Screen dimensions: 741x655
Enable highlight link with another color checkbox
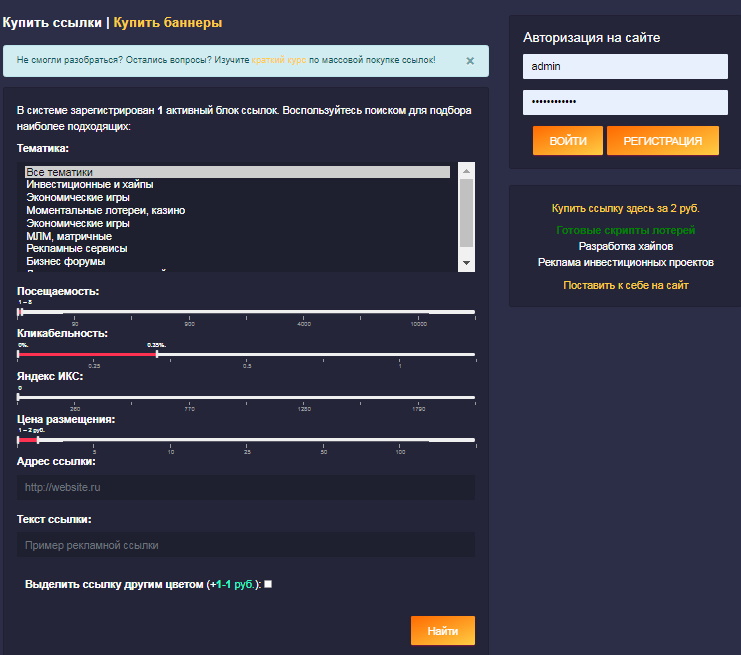click(x=268, y=585)
